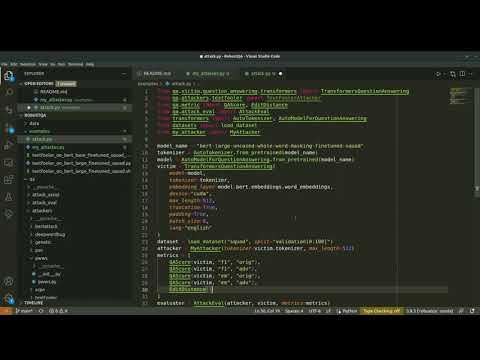Open pwws.py in the pwws folder
Image resolution: width=480 pixels, height=360 pixels.
(x=47, y=282)
